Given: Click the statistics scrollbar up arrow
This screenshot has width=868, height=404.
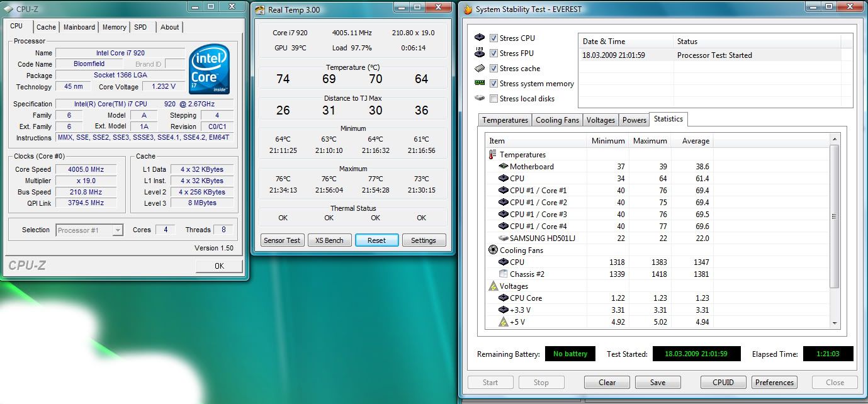Looking at the screenshot, I should point(835,140).
